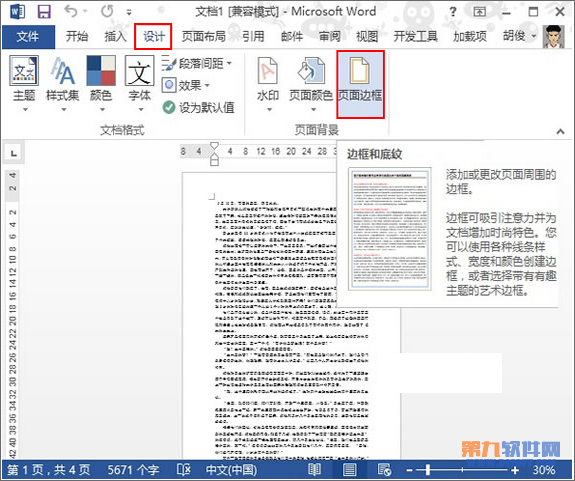575x481 pixels.
Task: Click the 30% zoom level
Action: tap(544, 470)
